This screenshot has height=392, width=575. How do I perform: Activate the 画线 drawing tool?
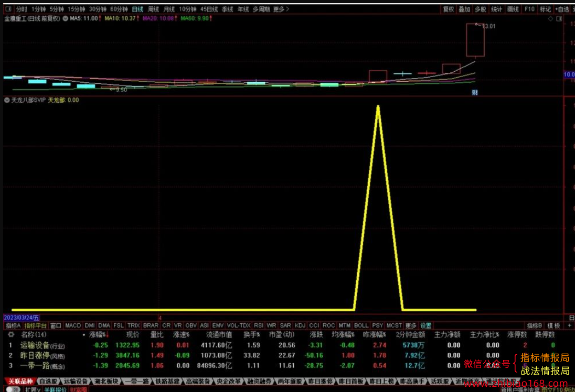(x=513, y=9)
